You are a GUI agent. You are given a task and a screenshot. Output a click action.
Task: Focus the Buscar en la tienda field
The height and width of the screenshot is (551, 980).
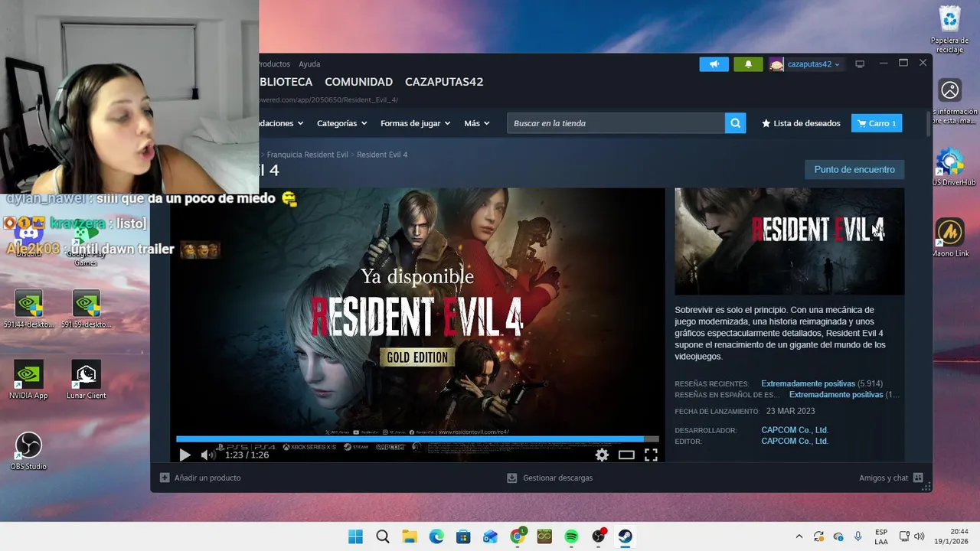coord(616,123)
